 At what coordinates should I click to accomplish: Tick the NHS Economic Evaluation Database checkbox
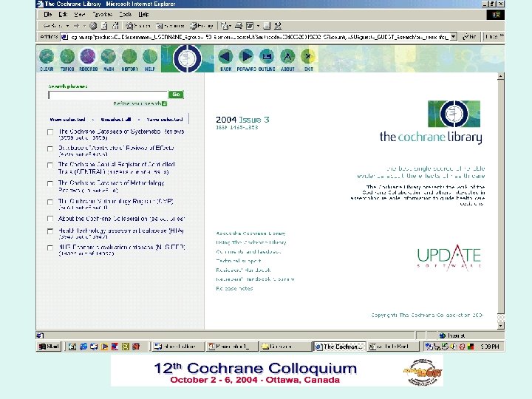(x=50, y=248)
